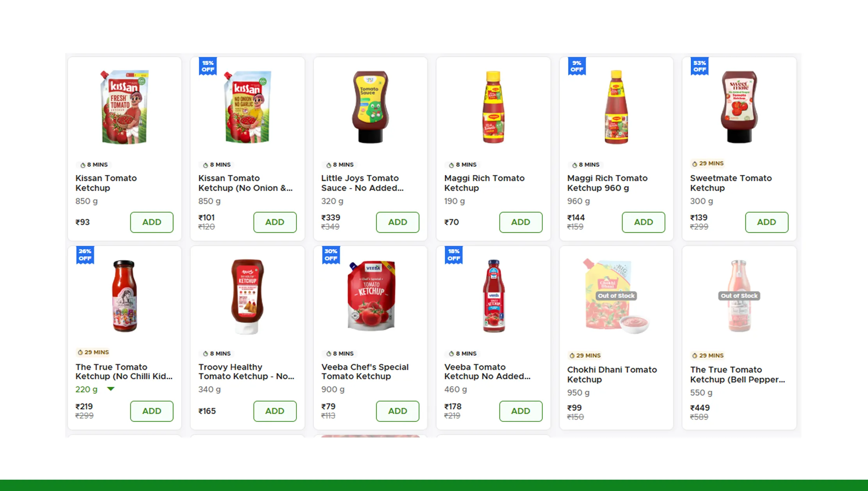
Task: Click the 26% OFF badge on The True Tomato Ketchup
Action: tap(84, 255)
